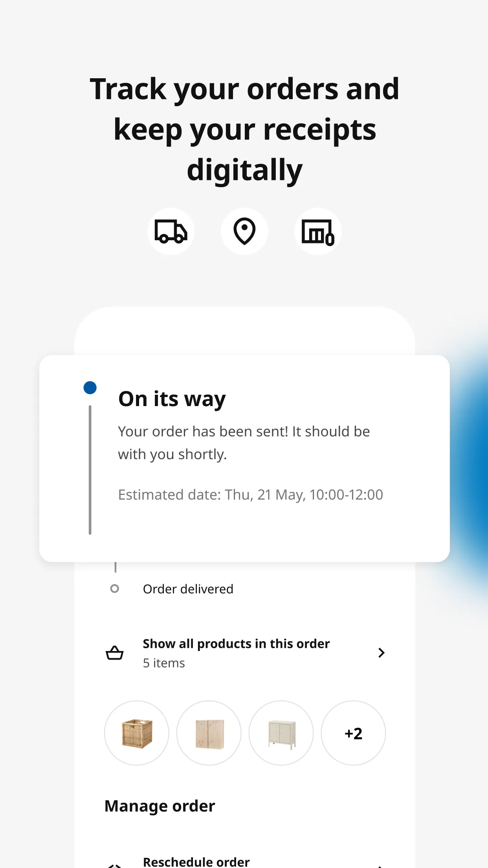
Task: Expand the On its way status card
Action: [x=244, y=460]
